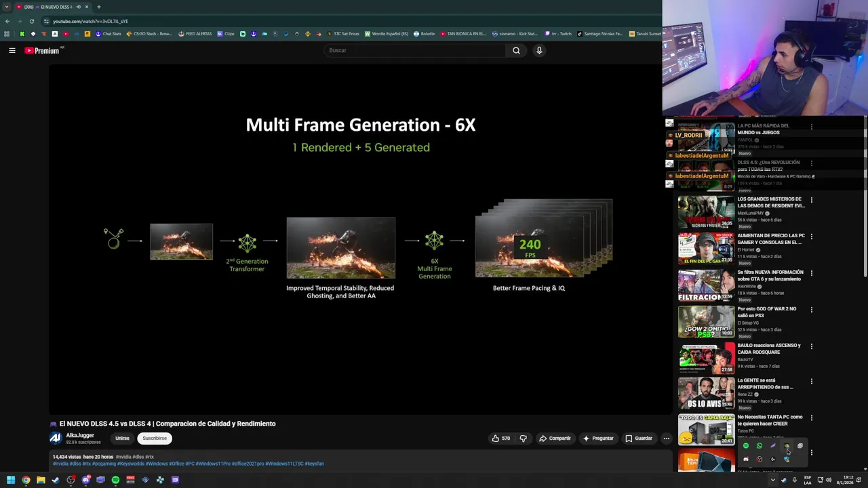The height and width of the screenshot is (488, 868).
Task: Click into the Buscar search field
Action: pos(415,50)
